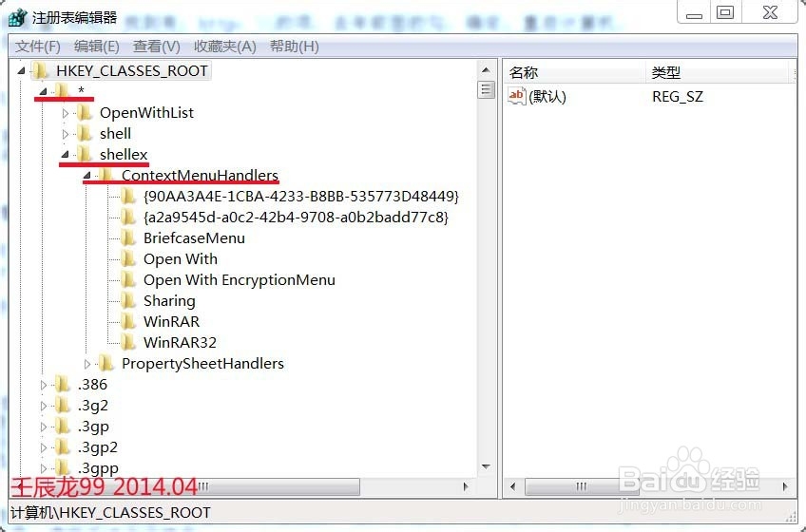Click the BriefcaseMenu folder icon
Viewport: 806px width, 532px height.
(x=128, y=238)
